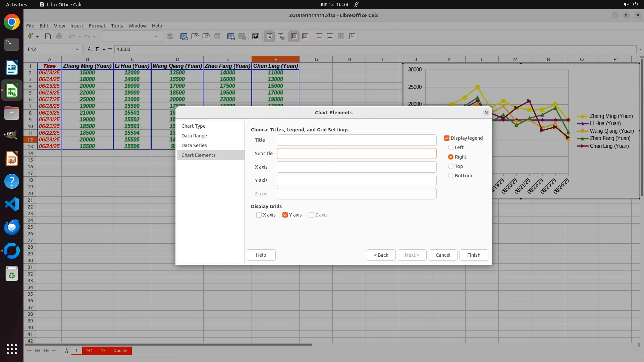Click the Format Selection toolbar icon
Screen dimensions: 644x362
(170, 37)
